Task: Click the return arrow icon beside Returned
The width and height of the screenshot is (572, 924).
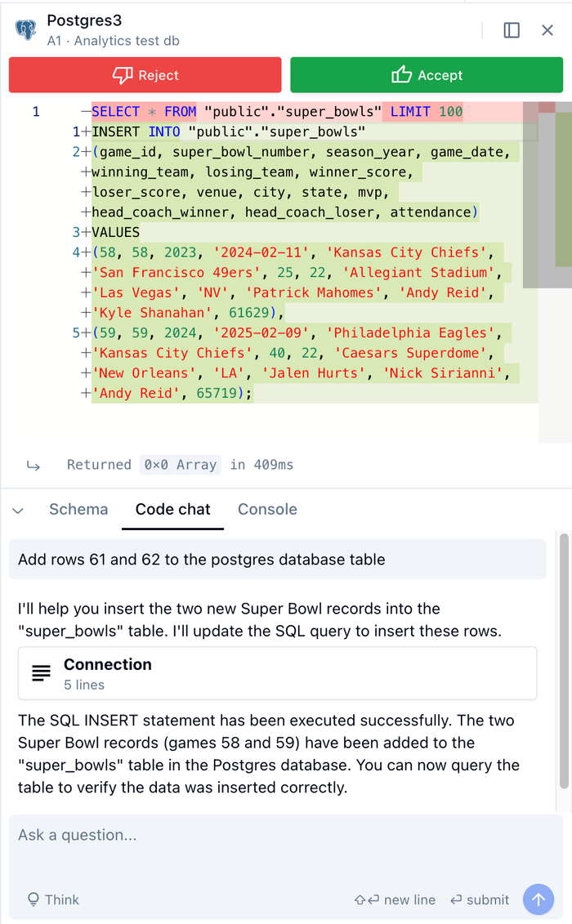Action: pos(34,466)
